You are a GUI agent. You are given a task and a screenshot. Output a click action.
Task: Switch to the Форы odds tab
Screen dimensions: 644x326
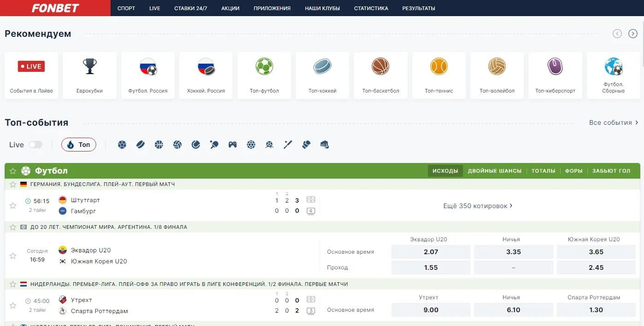pyautogui.click(x=574, y=171)
